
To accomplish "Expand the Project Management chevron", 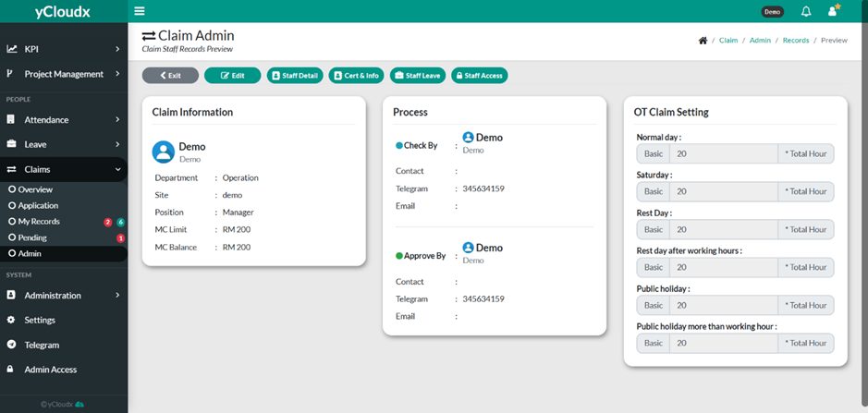I will coord(117,74).
